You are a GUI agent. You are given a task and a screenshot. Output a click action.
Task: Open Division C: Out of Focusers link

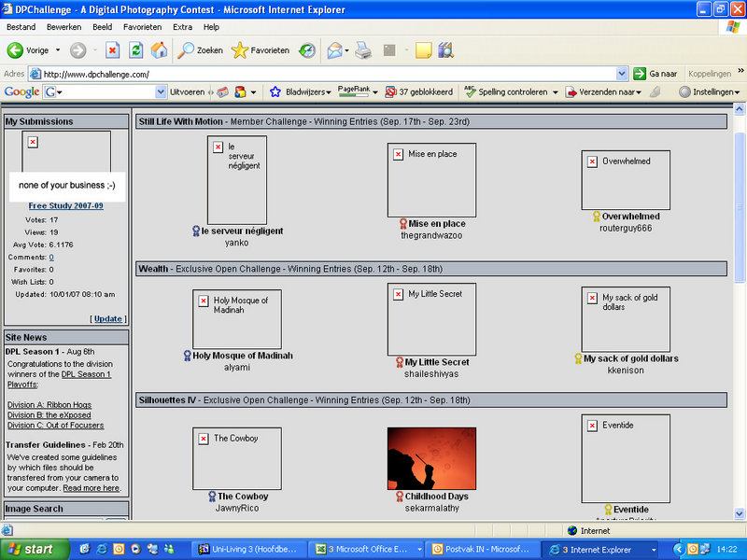click(55, 426)
